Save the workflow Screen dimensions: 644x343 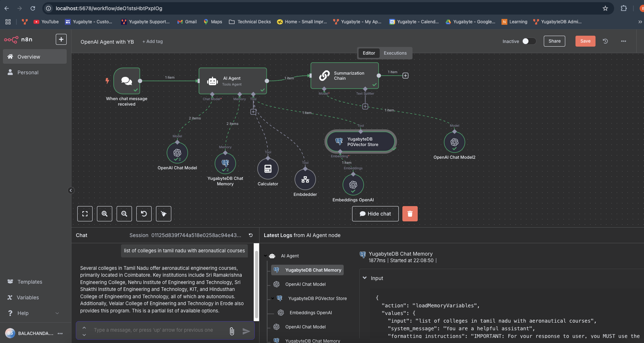click(x=585, y=41)
